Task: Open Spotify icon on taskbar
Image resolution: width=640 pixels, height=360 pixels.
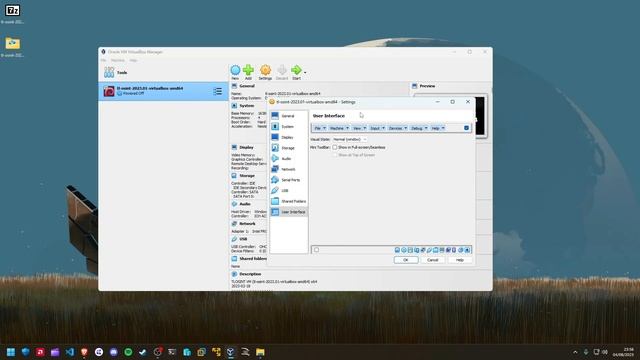Action: tap(128, 352)
